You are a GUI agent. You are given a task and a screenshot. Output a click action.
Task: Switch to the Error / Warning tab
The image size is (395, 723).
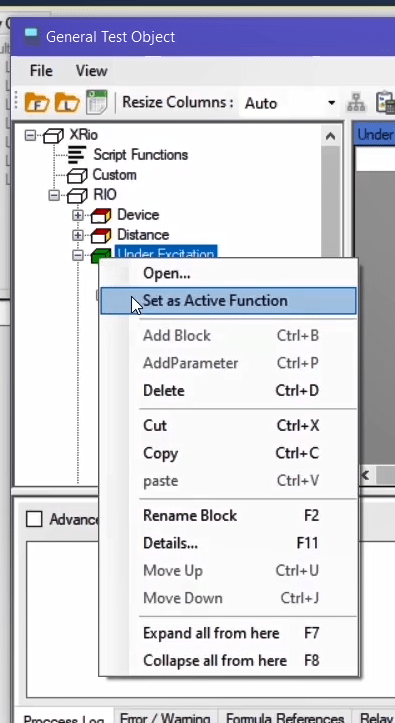pos(165,718)
